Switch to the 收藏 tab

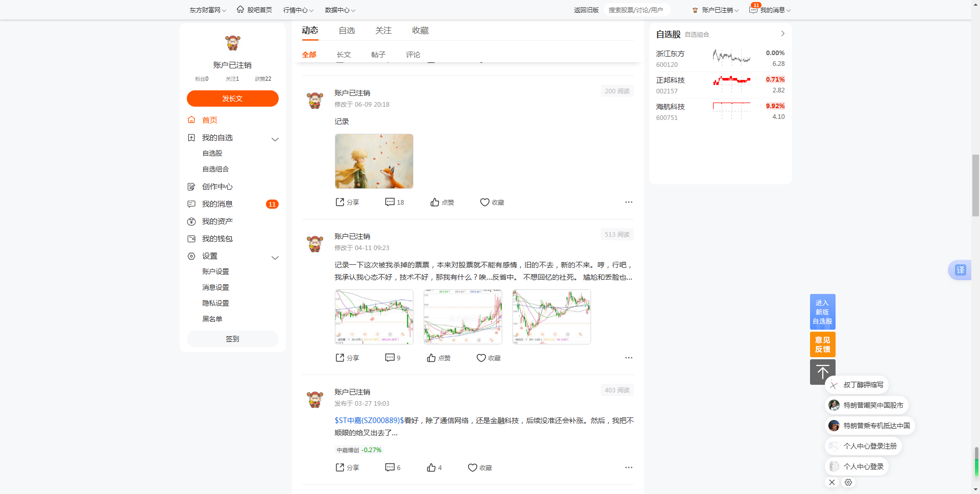[x=420, y=31]
